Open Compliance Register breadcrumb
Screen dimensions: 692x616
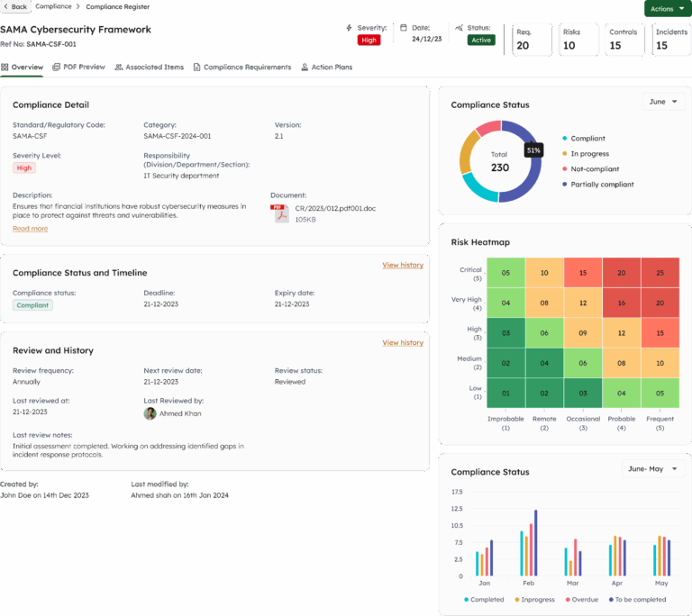click(x=117, y=6)
